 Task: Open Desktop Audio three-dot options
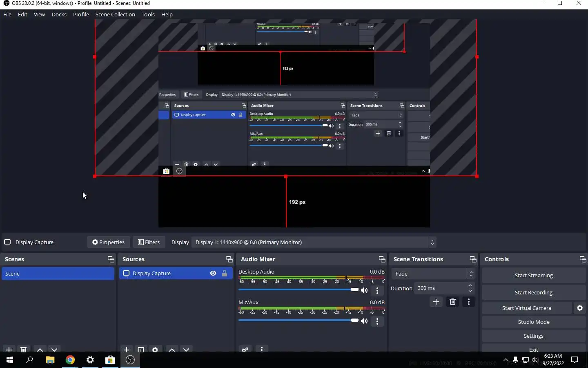377,290
